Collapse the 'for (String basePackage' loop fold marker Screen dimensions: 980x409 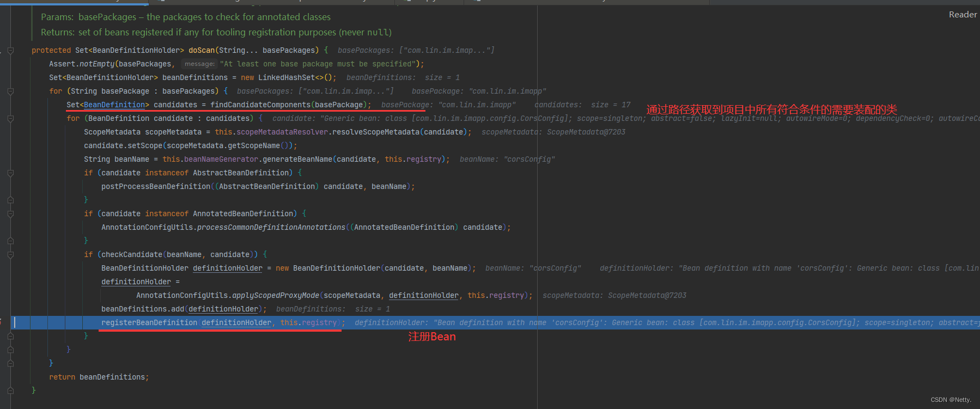point(10,91)
